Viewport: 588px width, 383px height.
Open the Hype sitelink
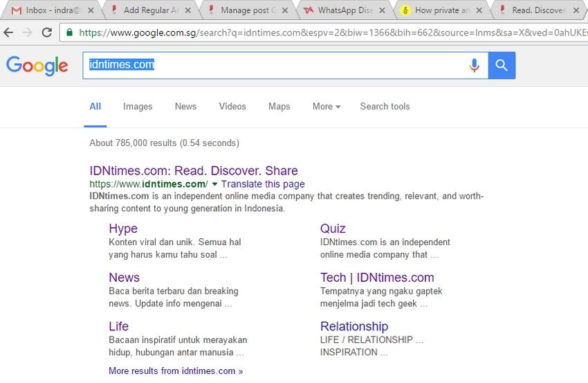click(123, 229)
